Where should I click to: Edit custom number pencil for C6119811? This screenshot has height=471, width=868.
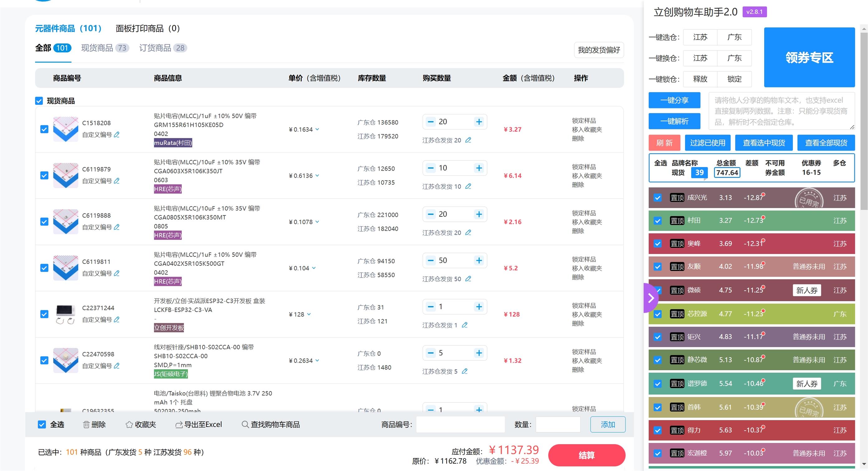point(117,273)
